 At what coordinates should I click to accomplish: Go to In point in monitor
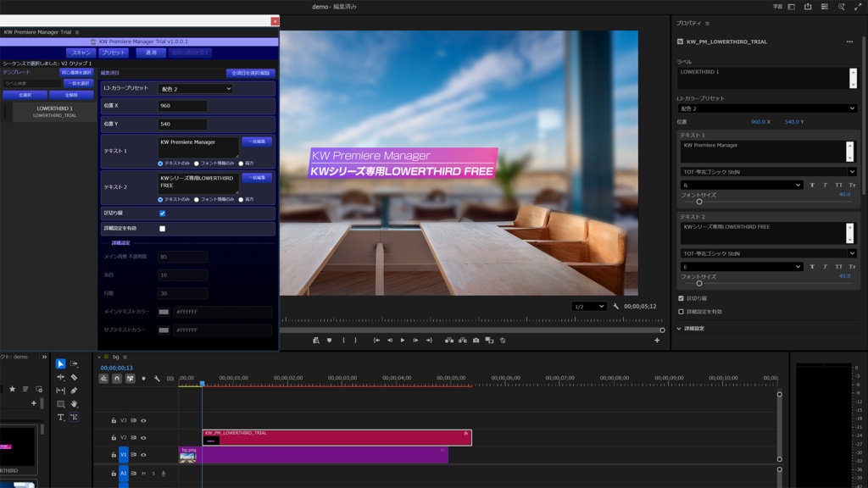point(376,341)
